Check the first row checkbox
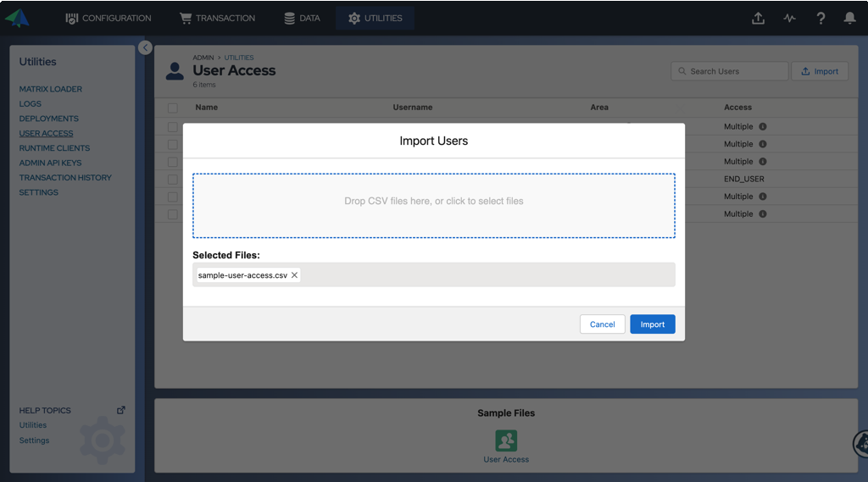868x482 pixels. pyautogui.click(x=173, y=127)
